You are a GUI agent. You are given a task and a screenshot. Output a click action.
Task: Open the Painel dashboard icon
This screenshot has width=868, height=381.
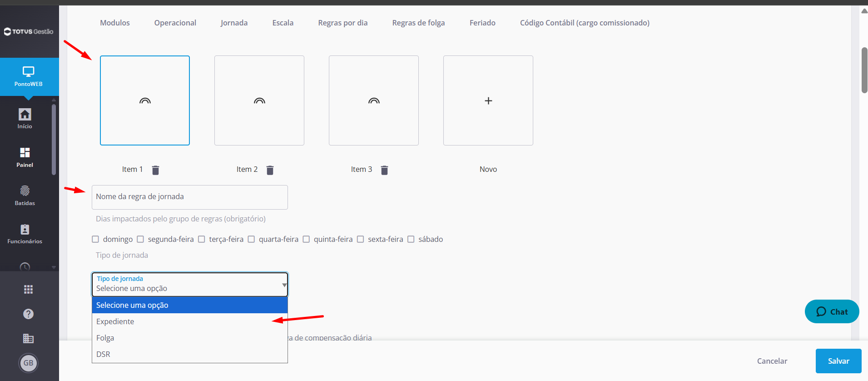pyautogui.click(x=25, y=152)
